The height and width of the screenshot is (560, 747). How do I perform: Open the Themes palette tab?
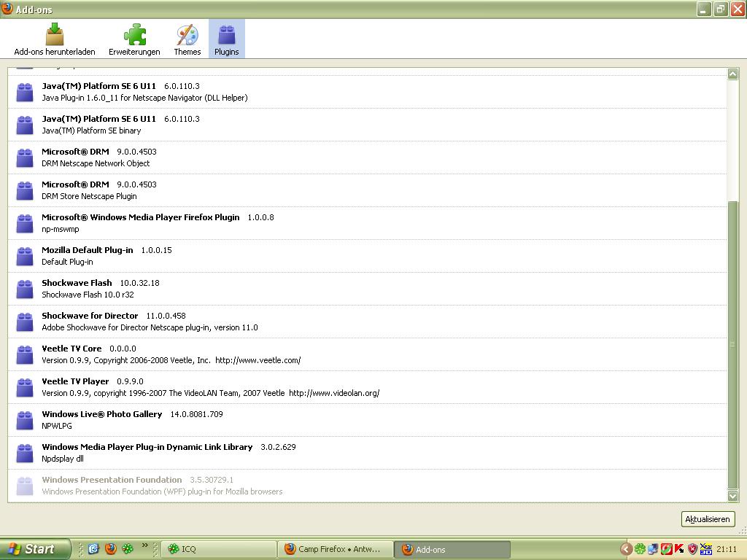tap(187, 39)
